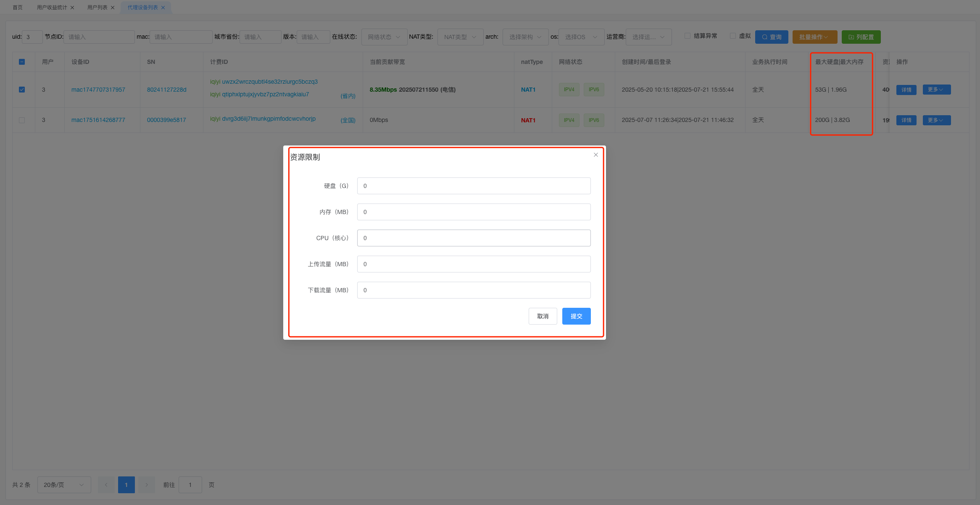Close the 用户列表 tab with X
This screenshot has width=980, height=505.
click(x=113, y=8)
